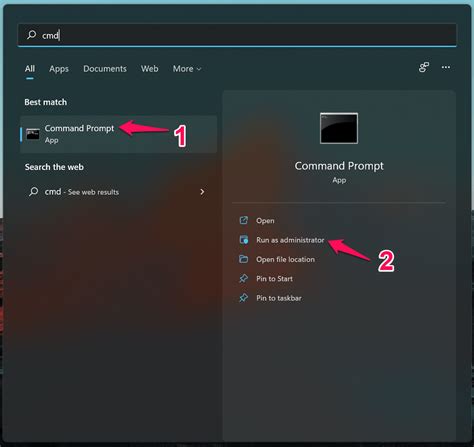The image size is (474, 447).
Task: Click the search magnifier icon in search box
Action: [31, 34]
